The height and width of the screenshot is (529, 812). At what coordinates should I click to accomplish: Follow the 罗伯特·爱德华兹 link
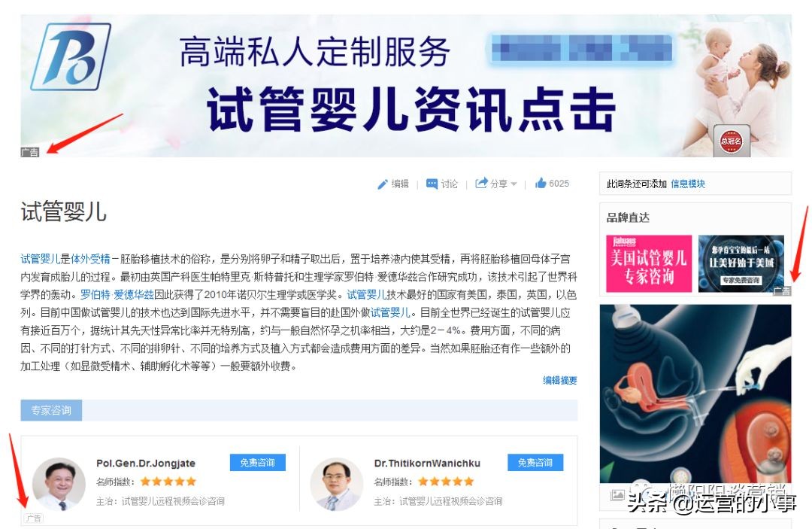(x=117, y=295)
